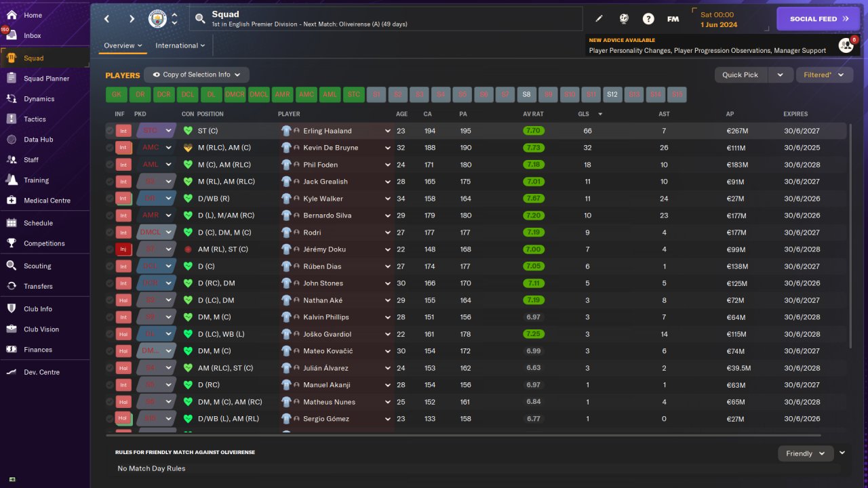Open the Competitions trophy icon
This screenshot has height=488, width=868.
[x=12, y=243]
